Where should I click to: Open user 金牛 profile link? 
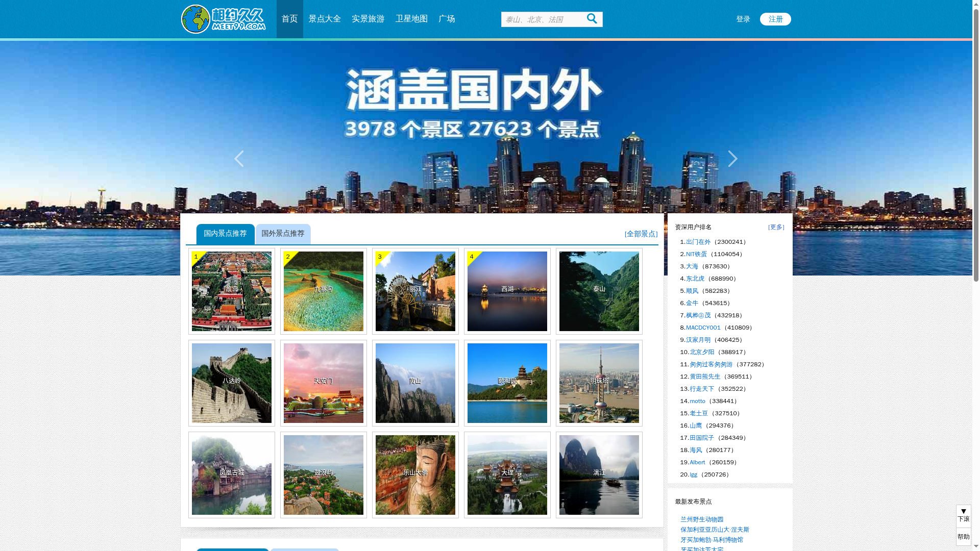pyautogui.click(x=692, y=303)
